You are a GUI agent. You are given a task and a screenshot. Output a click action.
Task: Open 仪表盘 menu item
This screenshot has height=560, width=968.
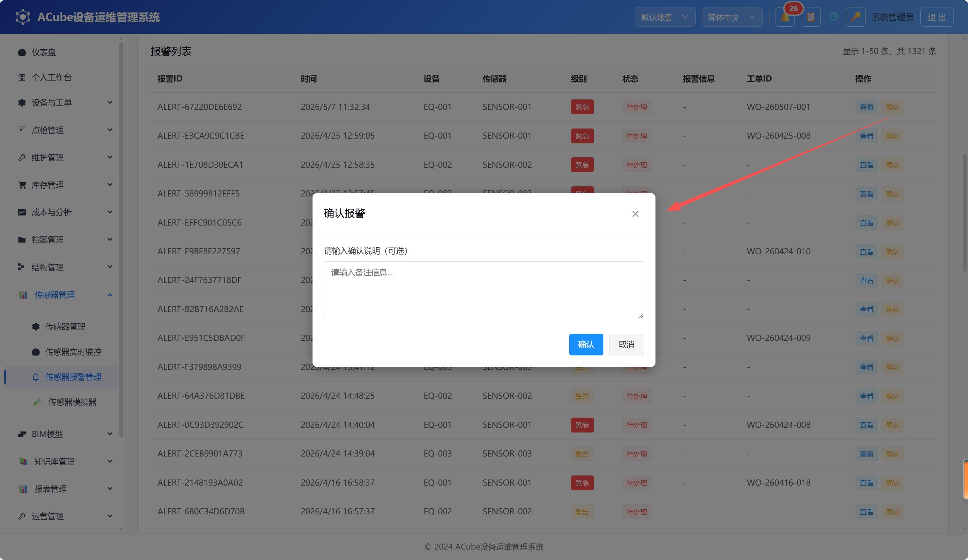[62, 52]
